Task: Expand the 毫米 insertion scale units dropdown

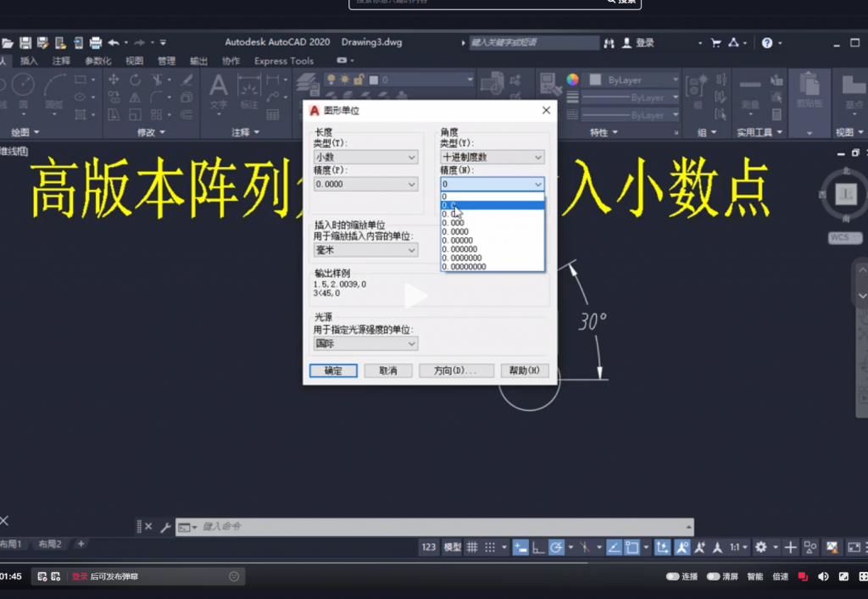Action: coord(366,250)
